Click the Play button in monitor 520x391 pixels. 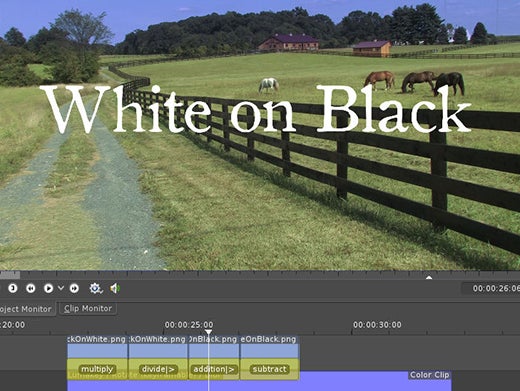click(48, 288)
